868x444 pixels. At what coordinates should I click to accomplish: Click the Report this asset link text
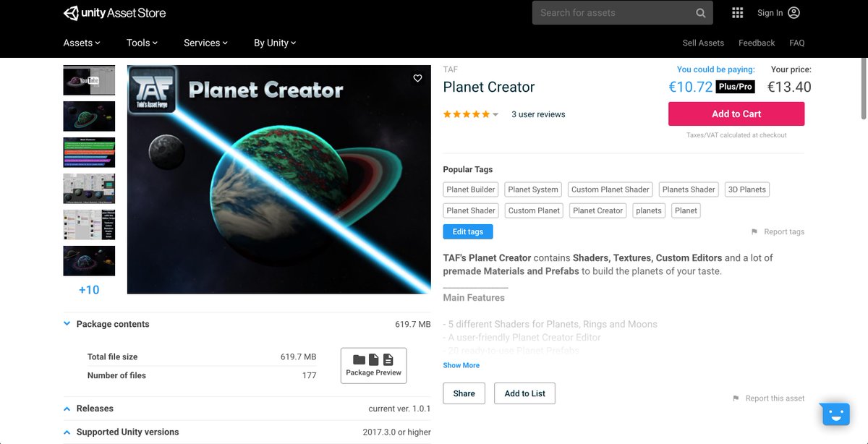pos(775,398)
